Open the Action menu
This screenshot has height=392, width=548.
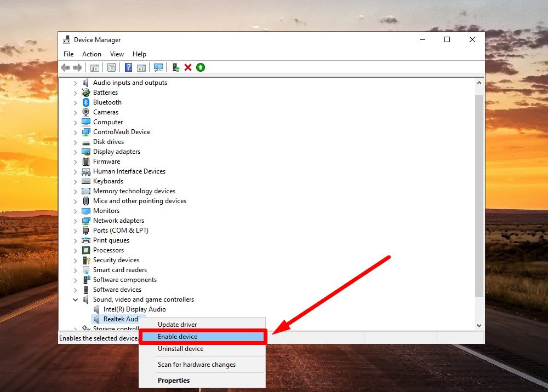92,54
